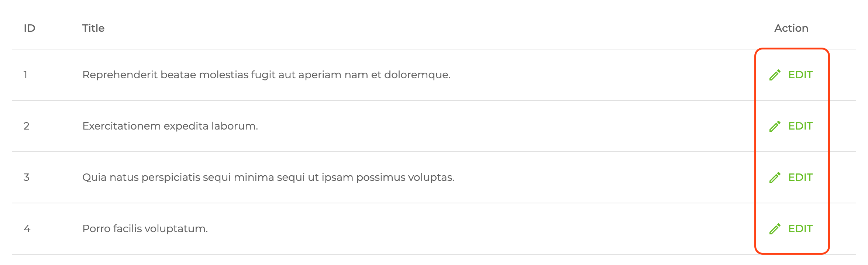This screenshot has height=265, width=868.
Task: Click the pencil icon in row 1
Action: 775,75
